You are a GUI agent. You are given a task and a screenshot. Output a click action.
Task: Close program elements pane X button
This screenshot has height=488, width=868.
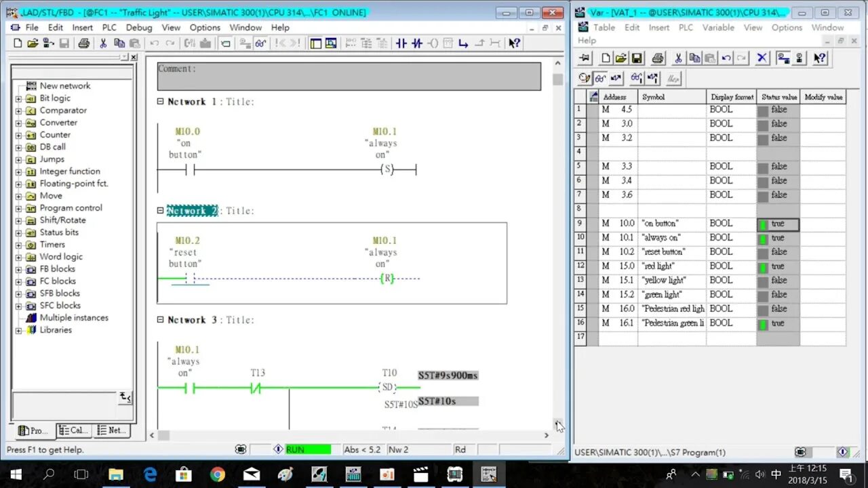(134, 58)
